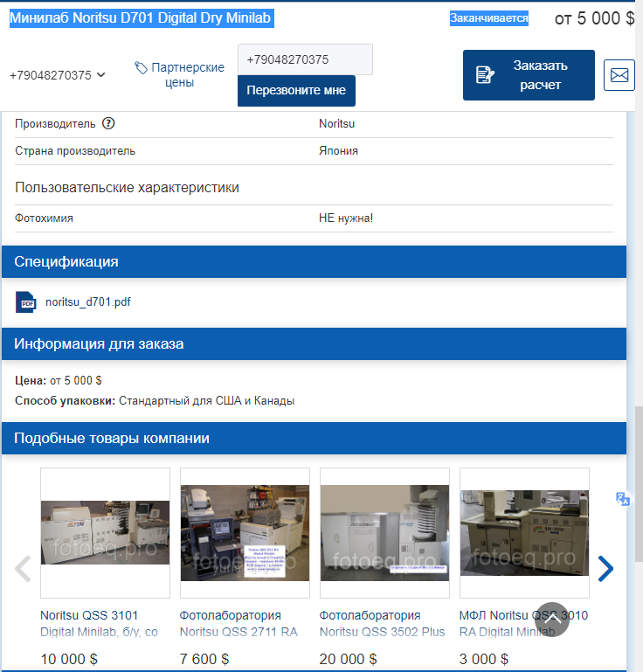
Task: Open the Noritsu QSS 3502 Plus thumbnail
Action: coord(384,533)
